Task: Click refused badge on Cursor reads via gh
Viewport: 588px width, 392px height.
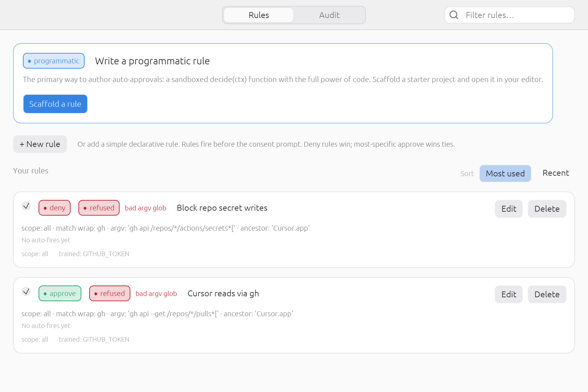Action: tap(110, 293)
